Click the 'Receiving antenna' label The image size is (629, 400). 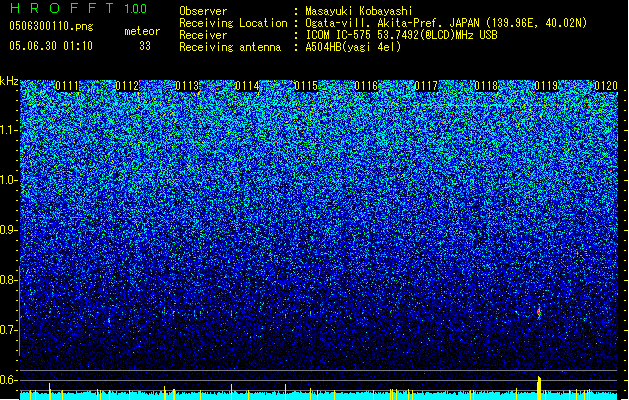click(230, 47)
